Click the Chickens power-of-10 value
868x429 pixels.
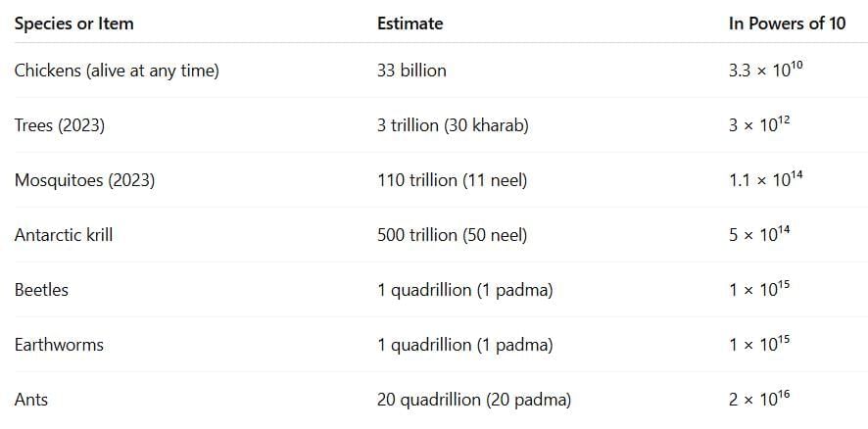tap(765, 70)
